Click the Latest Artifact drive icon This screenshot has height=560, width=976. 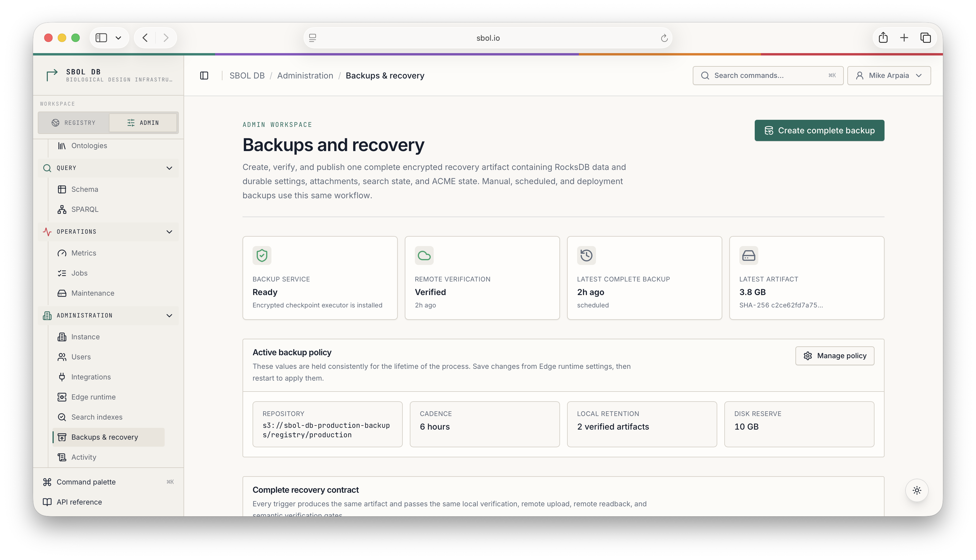[x=749, y=256]
